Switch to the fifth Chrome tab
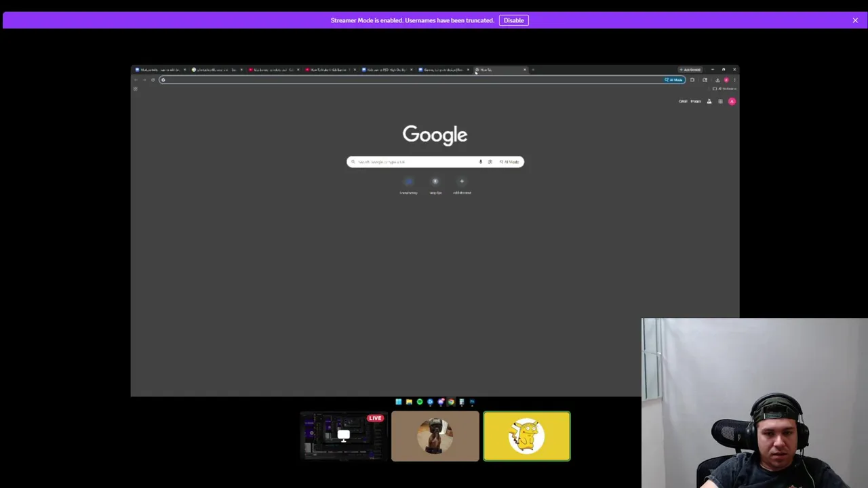The width and height of the screenshot is (868, 488). (386, 70)
